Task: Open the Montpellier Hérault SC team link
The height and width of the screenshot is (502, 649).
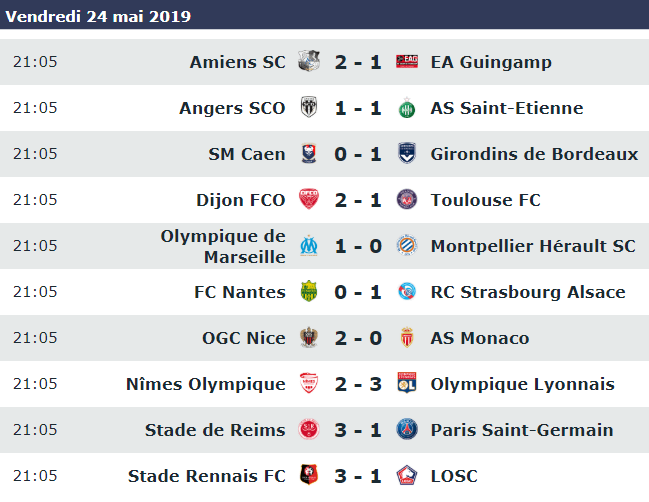Action: tap(533, 246)
